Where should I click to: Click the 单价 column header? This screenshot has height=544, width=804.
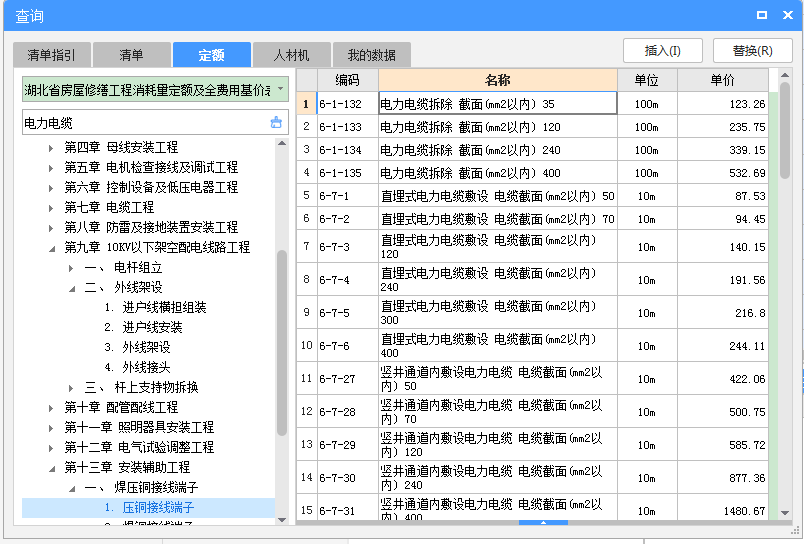[x=722, y=80]
